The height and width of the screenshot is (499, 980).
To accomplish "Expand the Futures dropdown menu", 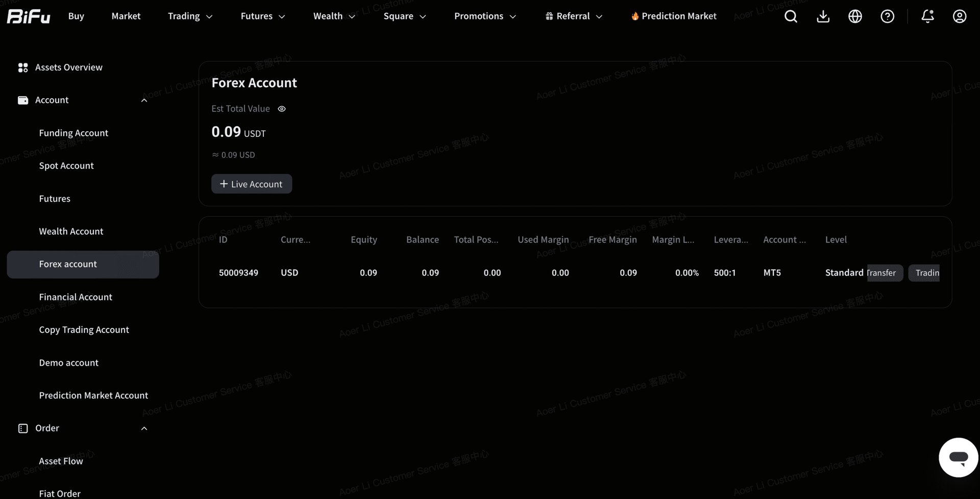I will [x=263, y=16].
